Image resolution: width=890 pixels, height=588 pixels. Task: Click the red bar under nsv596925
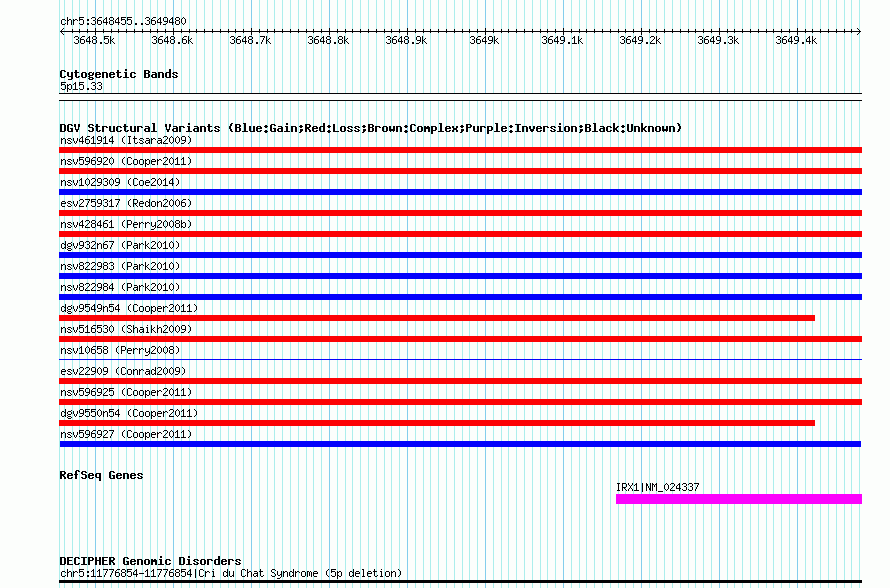pos(460,402)
